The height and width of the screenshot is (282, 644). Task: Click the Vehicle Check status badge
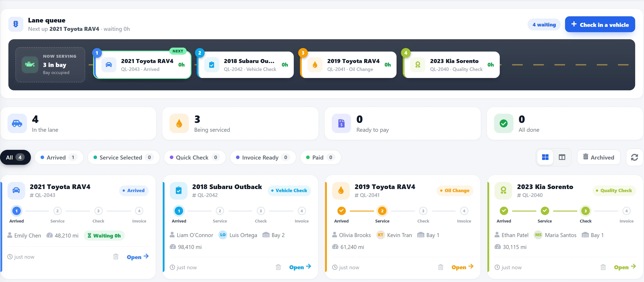[289, 191]
